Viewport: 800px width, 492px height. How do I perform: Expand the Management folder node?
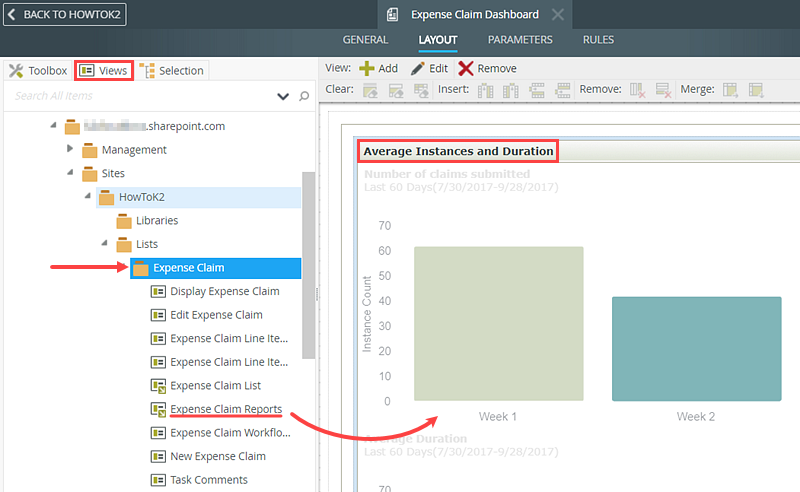[70, 149]
